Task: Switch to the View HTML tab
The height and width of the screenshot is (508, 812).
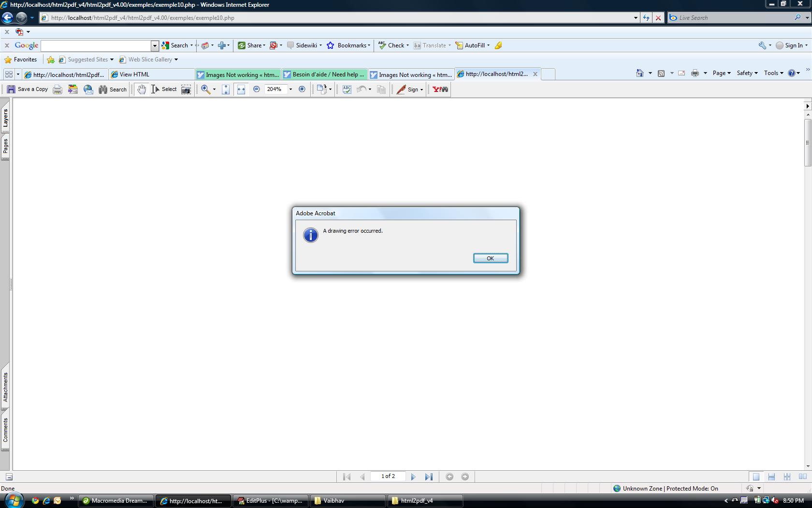Action: (151, 75)
